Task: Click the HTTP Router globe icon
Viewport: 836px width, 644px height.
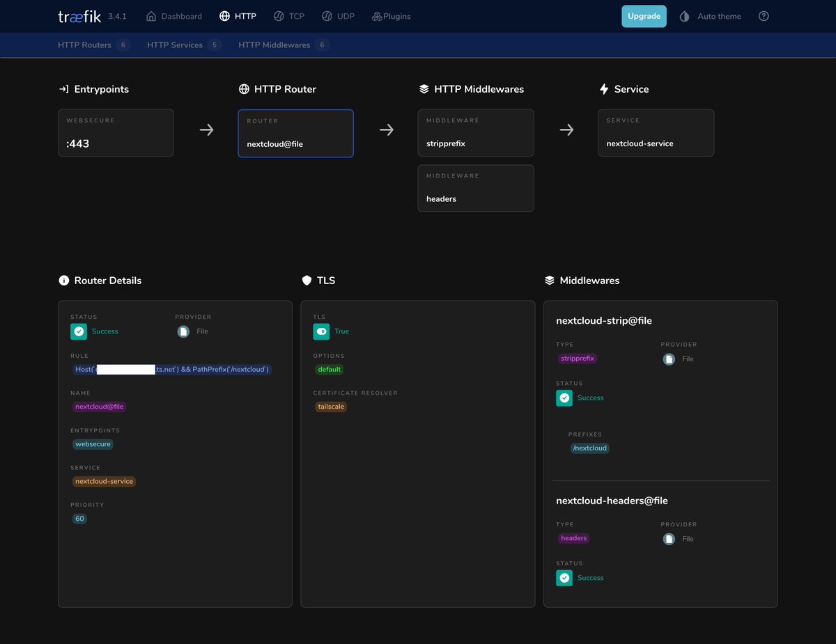Action: 244,89
